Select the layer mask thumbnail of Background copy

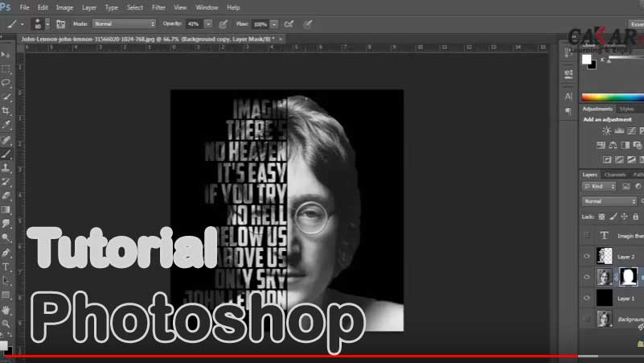[629, 277]
